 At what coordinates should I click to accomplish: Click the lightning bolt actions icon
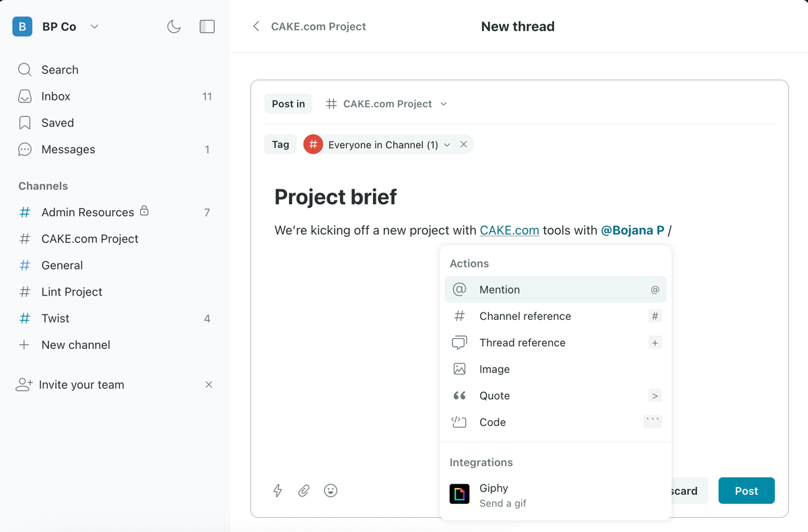click(277, 491)
